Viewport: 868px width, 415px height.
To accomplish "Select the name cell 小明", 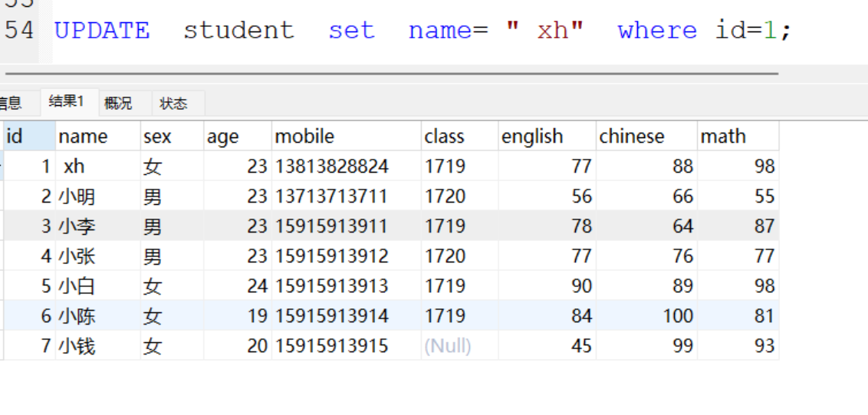I will point(98,196).
